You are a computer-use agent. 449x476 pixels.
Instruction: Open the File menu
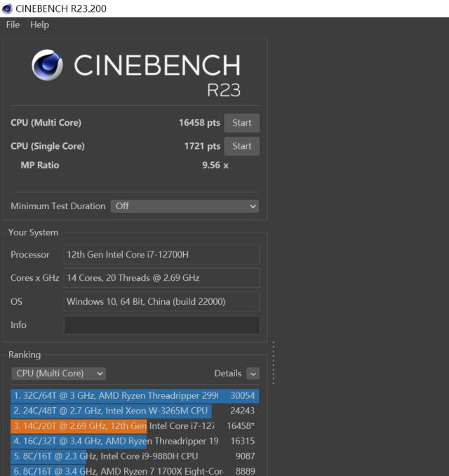(x=13, y=25)
